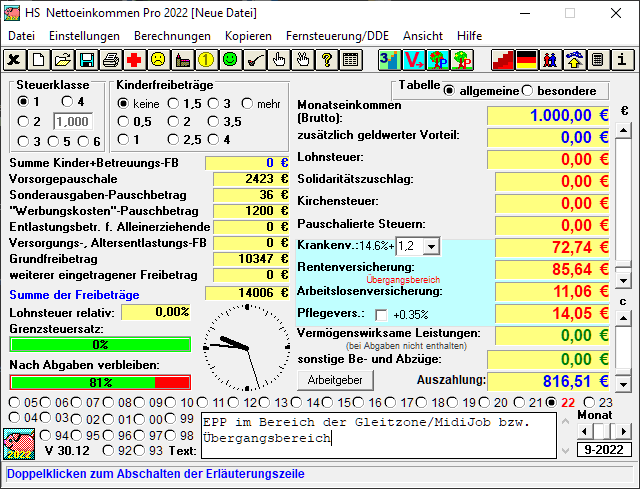Click the tobacco pipe icon
Viewport: 640px width, 489px height.
254,60
